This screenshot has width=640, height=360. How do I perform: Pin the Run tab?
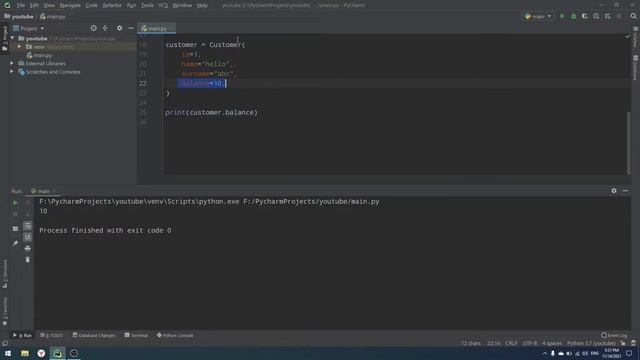click(x=15, y=243)
